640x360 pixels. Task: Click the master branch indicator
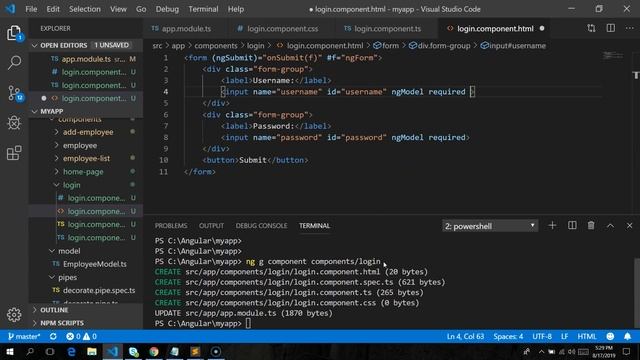(24, 336)
